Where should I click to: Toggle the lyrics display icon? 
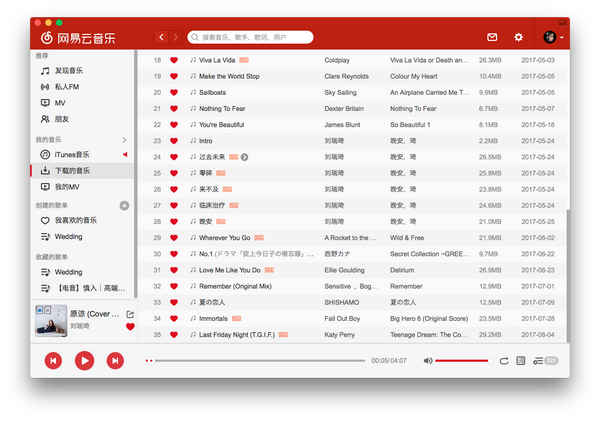coord(520,361)
